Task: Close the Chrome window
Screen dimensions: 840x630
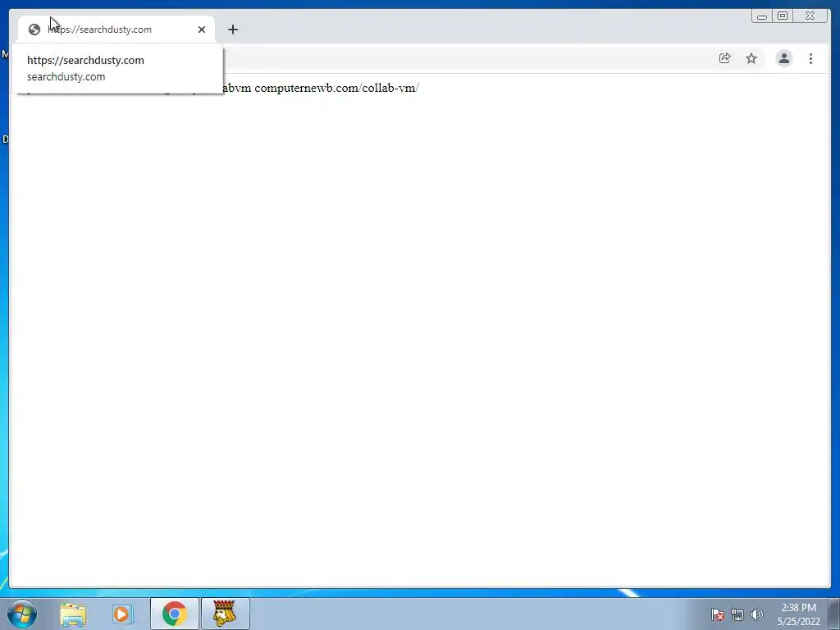Action: 810,16
